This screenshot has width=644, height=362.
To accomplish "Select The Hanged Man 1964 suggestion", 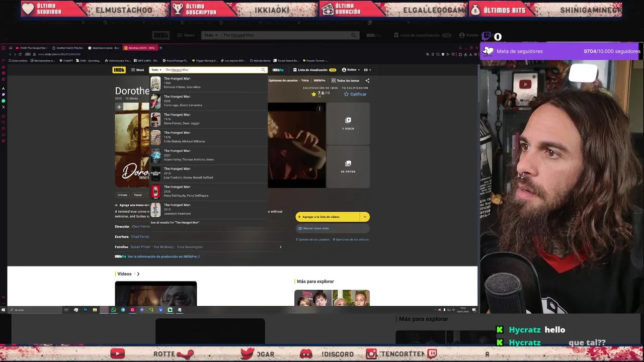I will point(208,83).
